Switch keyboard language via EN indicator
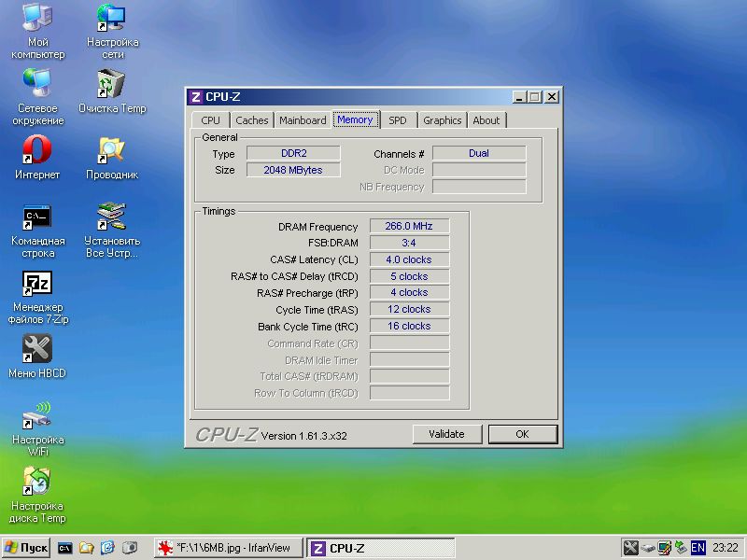Screen dimensions: 747x560 tap(698, 548)
